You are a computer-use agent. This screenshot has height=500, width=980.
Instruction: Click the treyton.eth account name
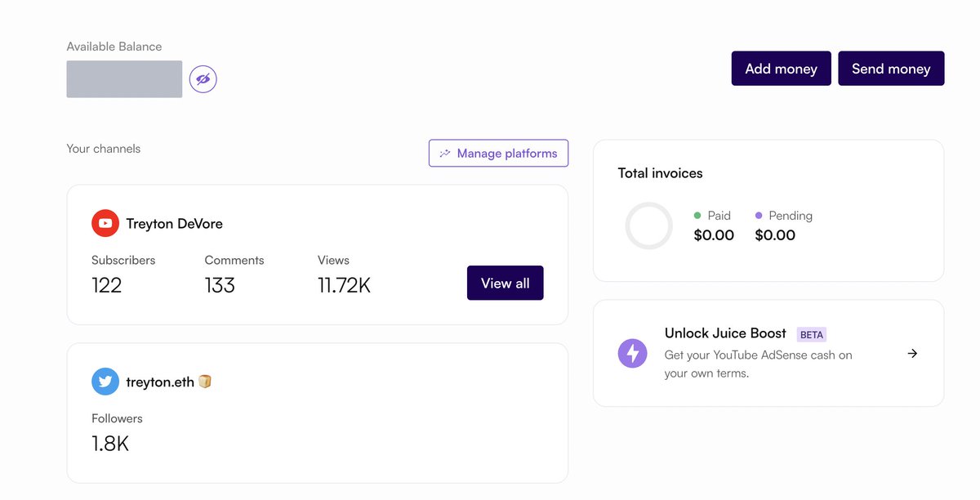[160, 382]
